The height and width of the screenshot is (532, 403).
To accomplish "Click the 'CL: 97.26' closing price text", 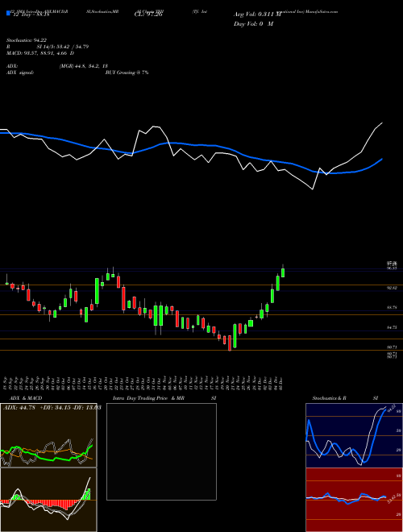I will point(148,15).
